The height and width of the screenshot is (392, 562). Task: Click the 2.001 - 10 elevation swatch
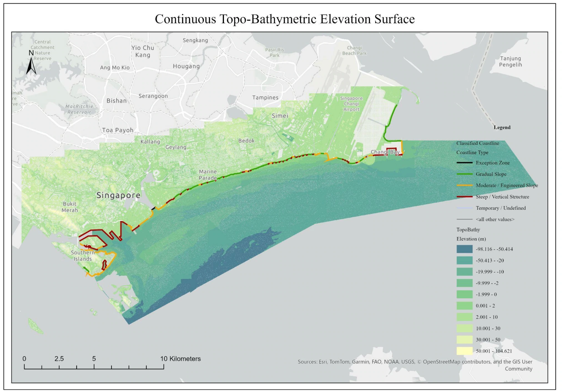(x=465, y=317)
